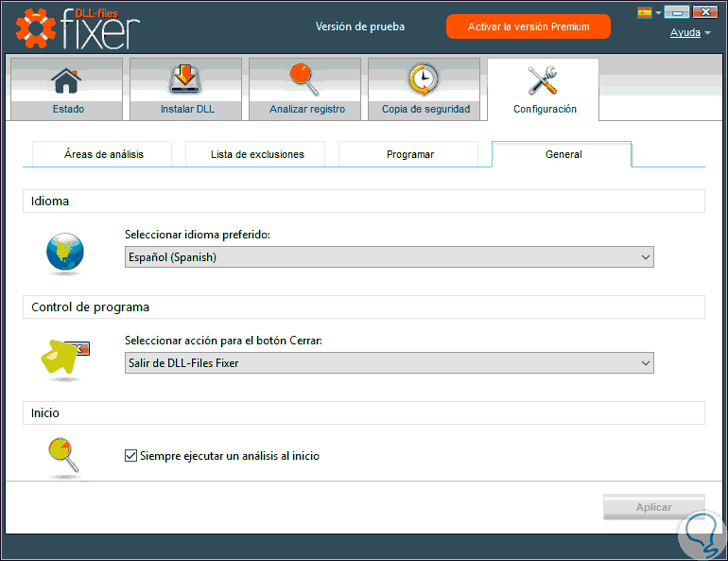Switch to the Lista de exclusiones tab
The height and width of the screenshot is (561, 728).
(255, 154)
